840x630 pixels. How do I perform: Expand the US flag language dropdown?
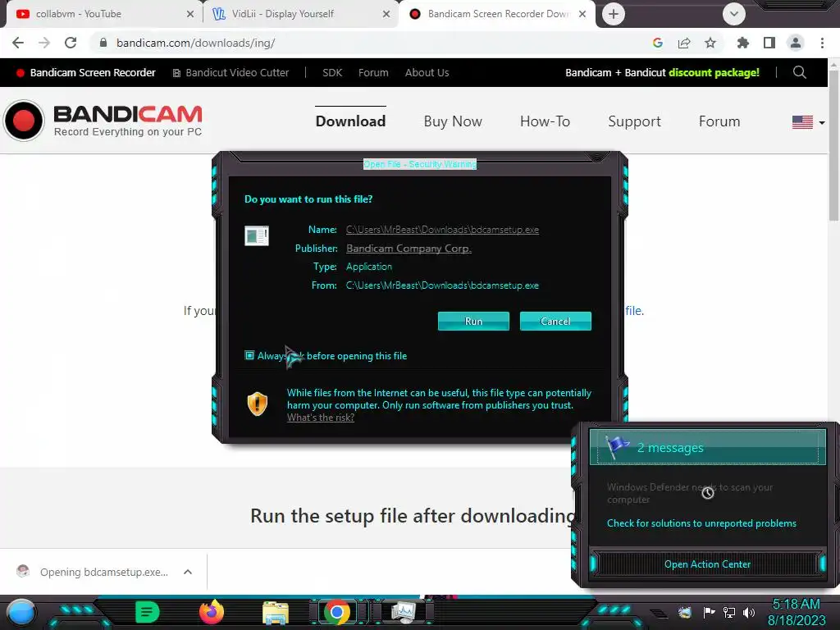pos(808,122)
